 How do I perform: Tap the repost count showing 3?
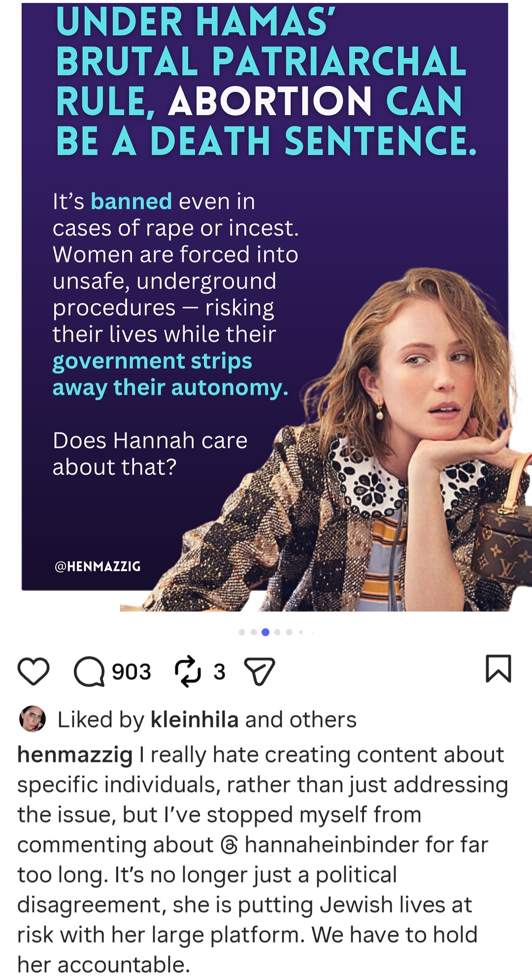click(x=219, y=672)
